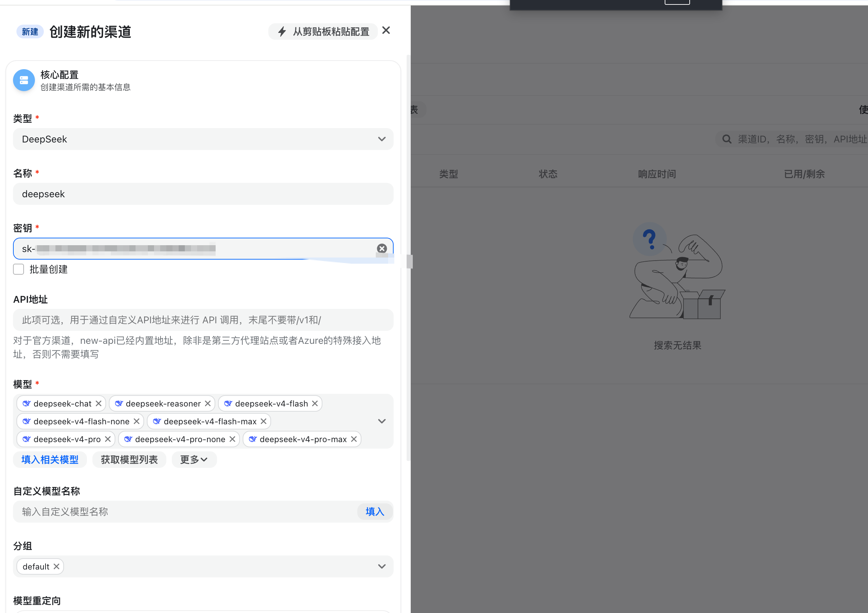Remove the deepseek-reasoner model tag
The width and height of the screenshot is (868, 613).
pyautogui.click(x=207, y=403)
